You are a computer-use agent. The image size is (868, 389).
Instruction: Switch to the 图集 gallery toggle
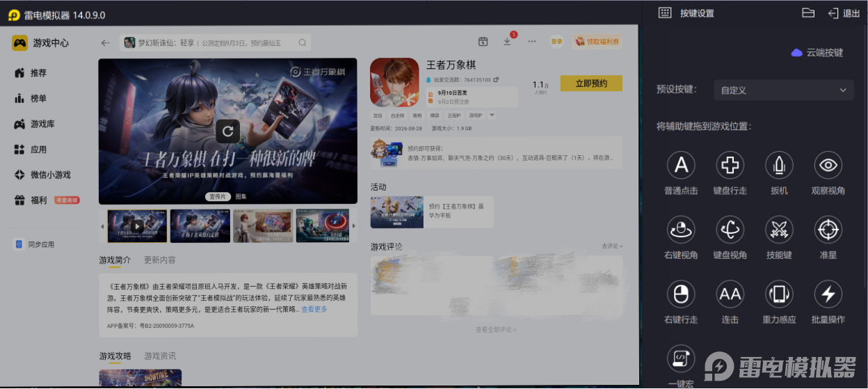(241, 197)
